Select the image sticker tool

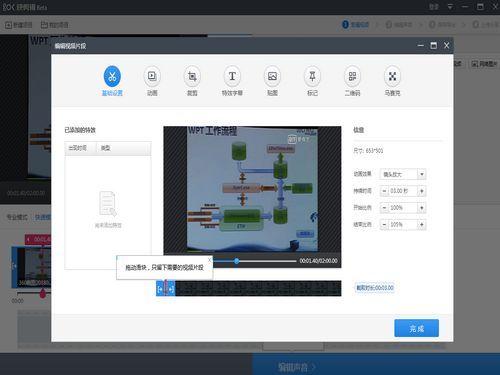[272, 76]
